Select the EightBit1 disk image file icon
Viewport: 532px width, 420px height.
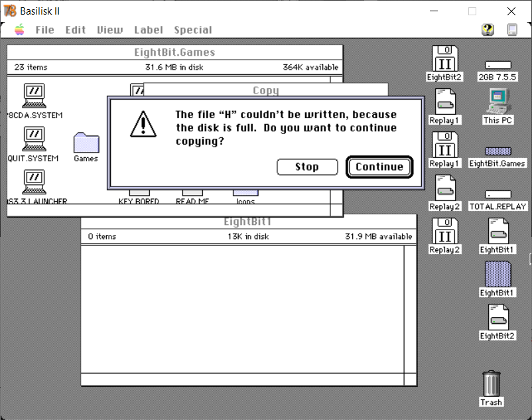(x=498, y=231)
